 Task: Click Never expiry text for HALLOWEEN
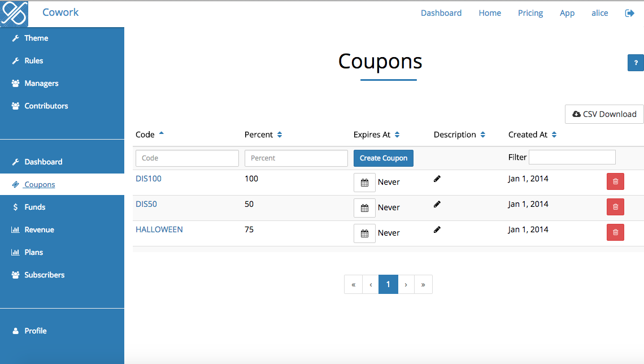point(389,233)
